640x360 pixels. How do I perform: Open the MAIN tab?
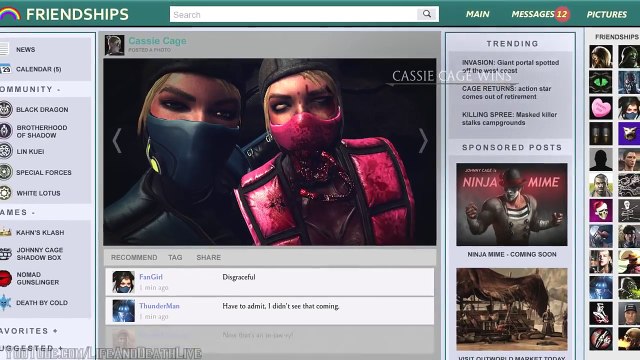[x=477, y=14]
